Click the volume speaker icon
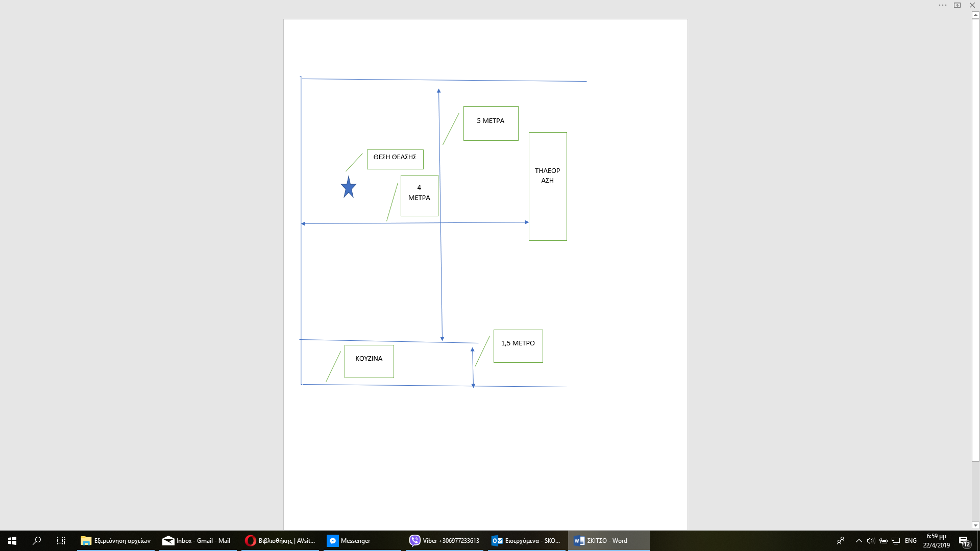The image size is (980, 551). pyautogui.click(x=871, y=541)
